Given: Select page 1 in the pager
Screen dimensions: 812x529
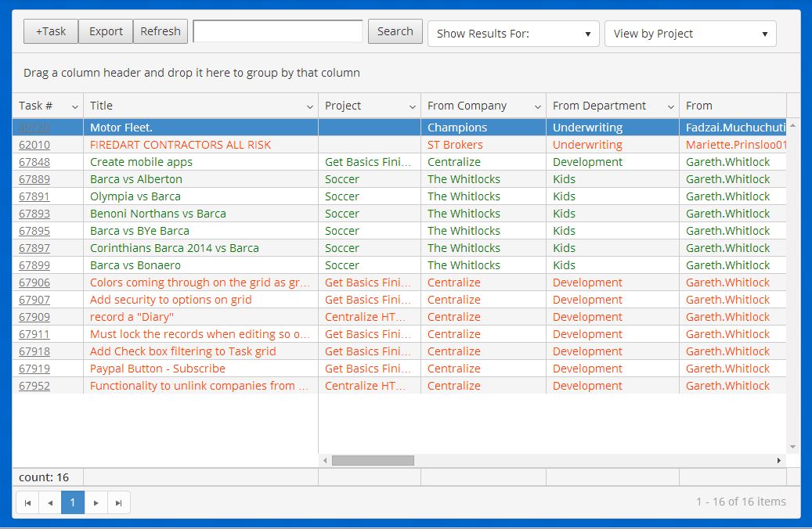Looking at the screenshot, I should click(x=73, y=502).
